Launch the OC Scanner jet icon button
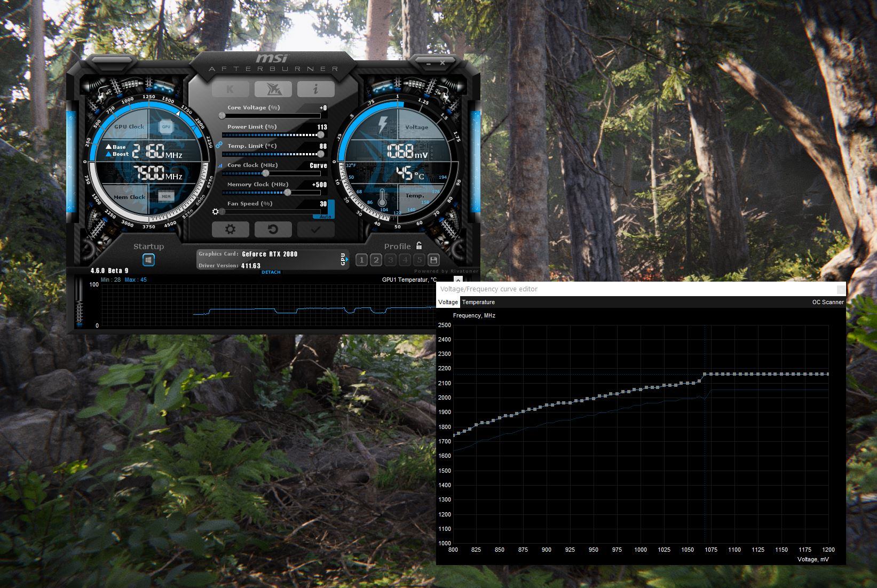 tap(273, 89)
